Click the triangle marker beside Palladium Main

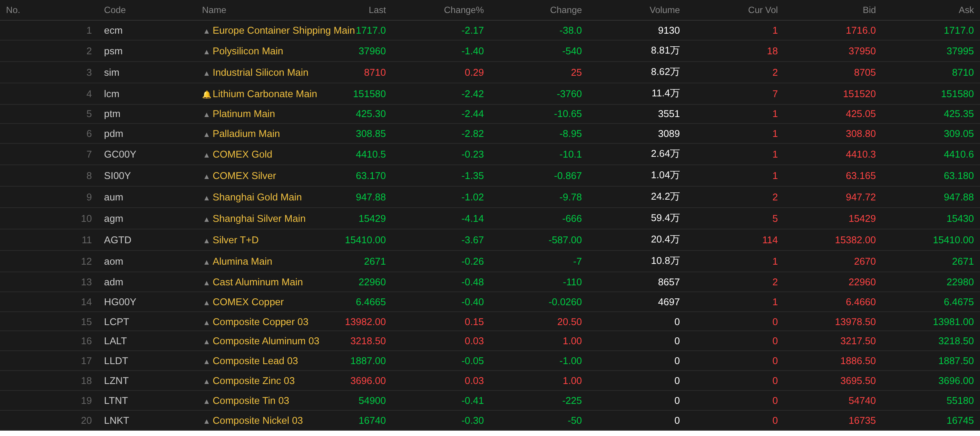tap(207, 135)
